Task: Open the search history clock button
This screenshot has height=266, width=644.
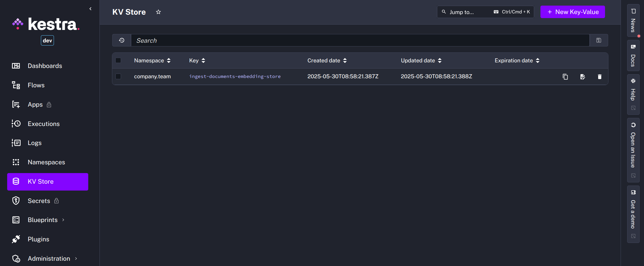Action: (x=122, y=40)
